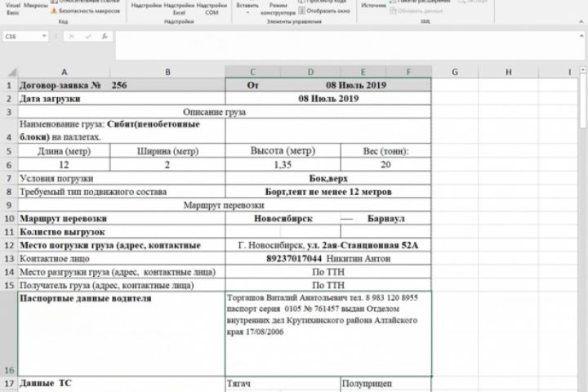The height and width of the screenshot is (392, 588).
Task: Select the 'Бок,верх' cell
Action: click(x=328, y=178)
